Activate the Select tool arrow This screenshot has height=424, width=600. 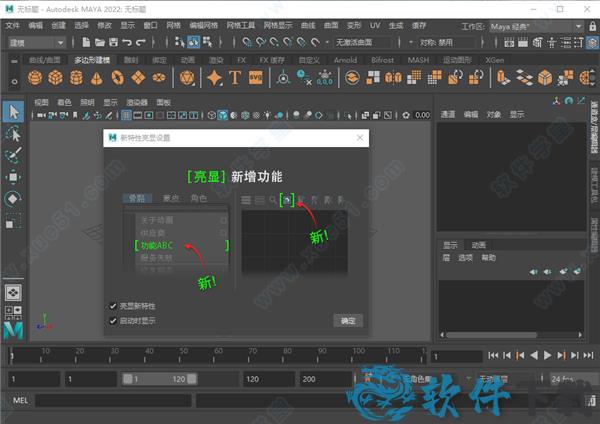(13, 112)
